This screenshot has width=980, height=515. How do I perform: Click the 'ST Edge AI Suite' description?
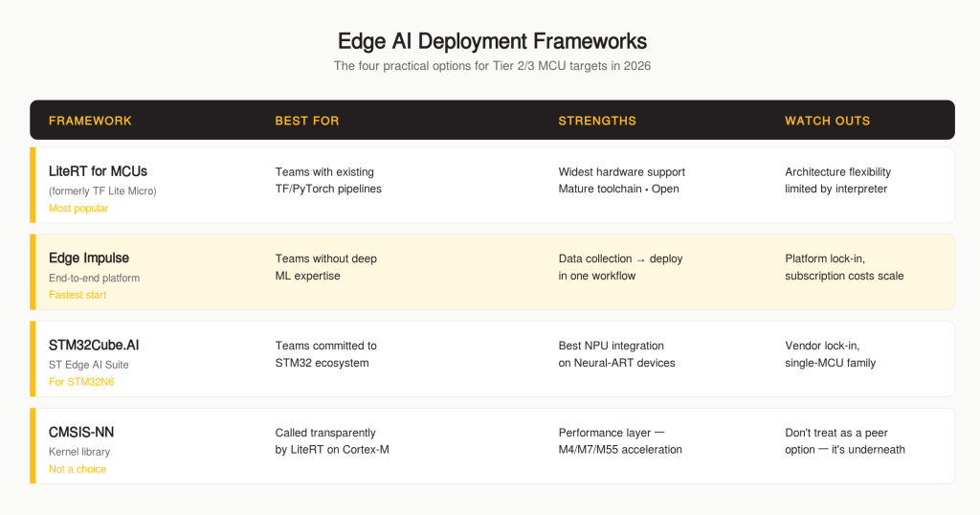(89, 365)
